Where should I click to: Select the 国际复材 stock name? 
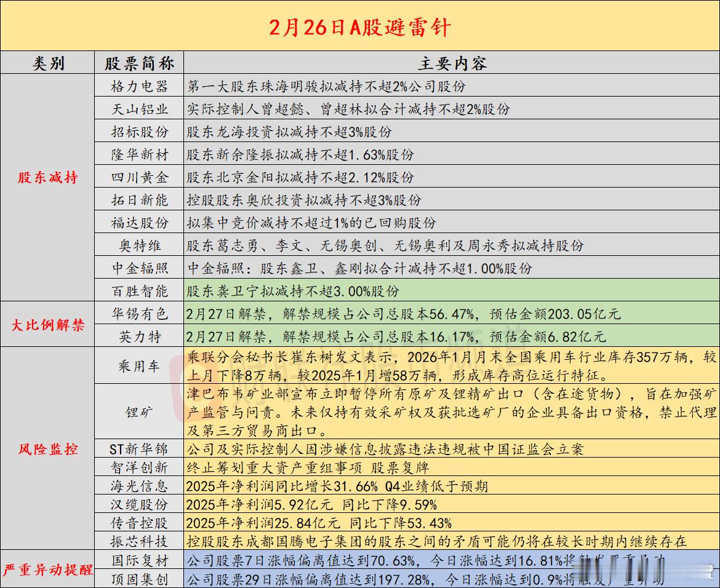coord(140,560)
